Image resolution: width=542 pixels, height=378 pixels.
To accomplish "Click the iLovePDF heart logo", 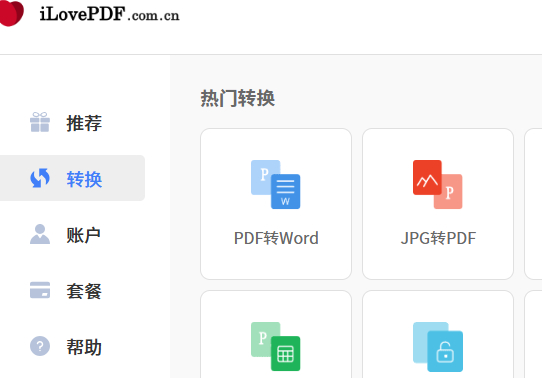I will pyautogui.click(x=11, y=13).
